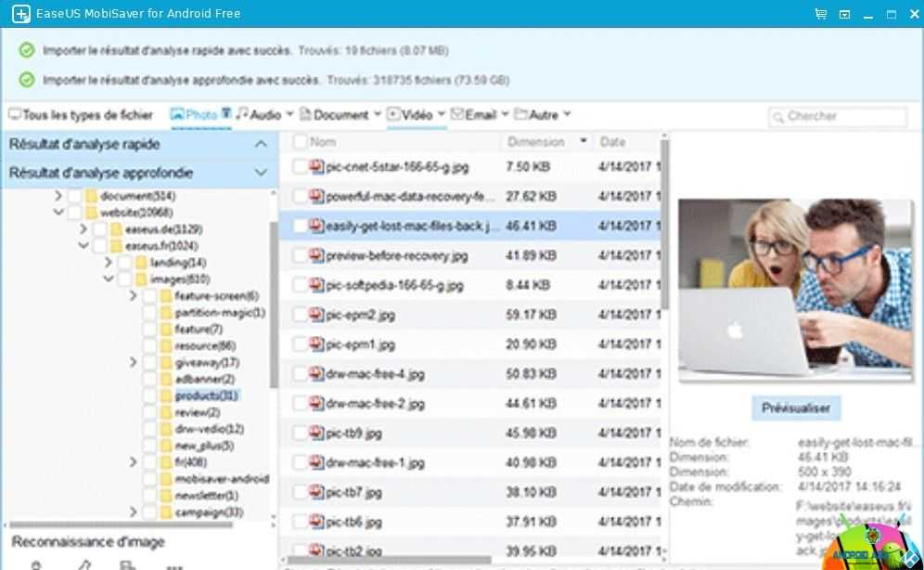Tick the website(10968) folder checkbox
Viewport: 924px width, 570px height.
point(74,213)
